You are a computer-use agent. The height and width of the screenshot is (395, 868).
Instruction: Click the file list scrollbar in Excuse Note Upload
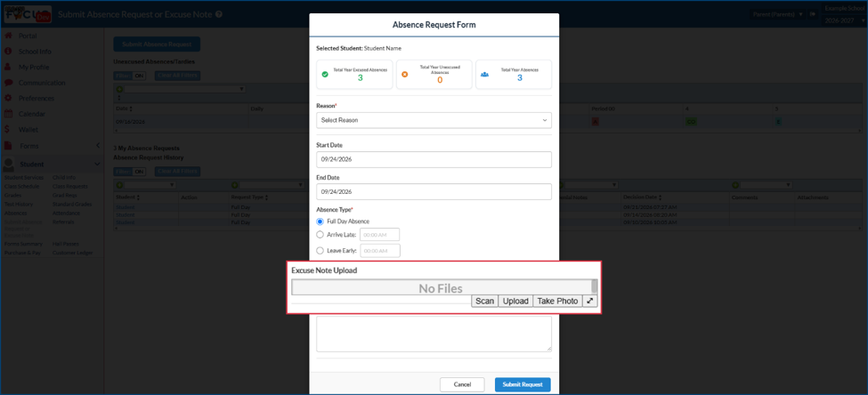coord(594,286)
